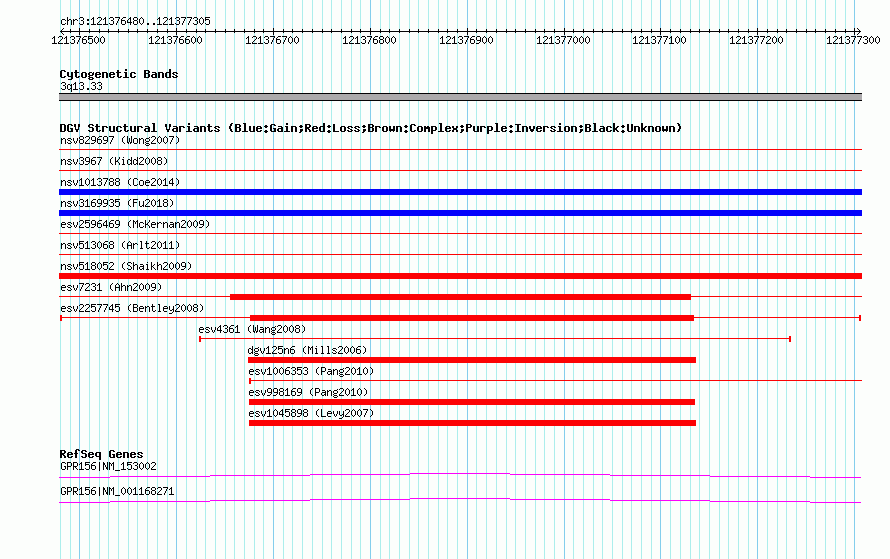Select the red loss bar under dgv125n6
Viewport: 890px width, 559px height.
(x=472, y=360)
